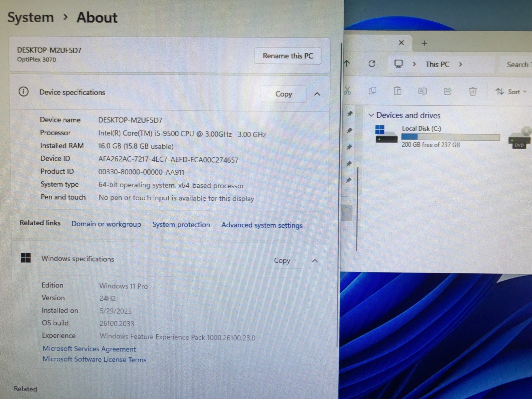Click the Explorer navigation pane scrollbar
The height and width of the screenshot is (399, 532).
coord(357,209)
